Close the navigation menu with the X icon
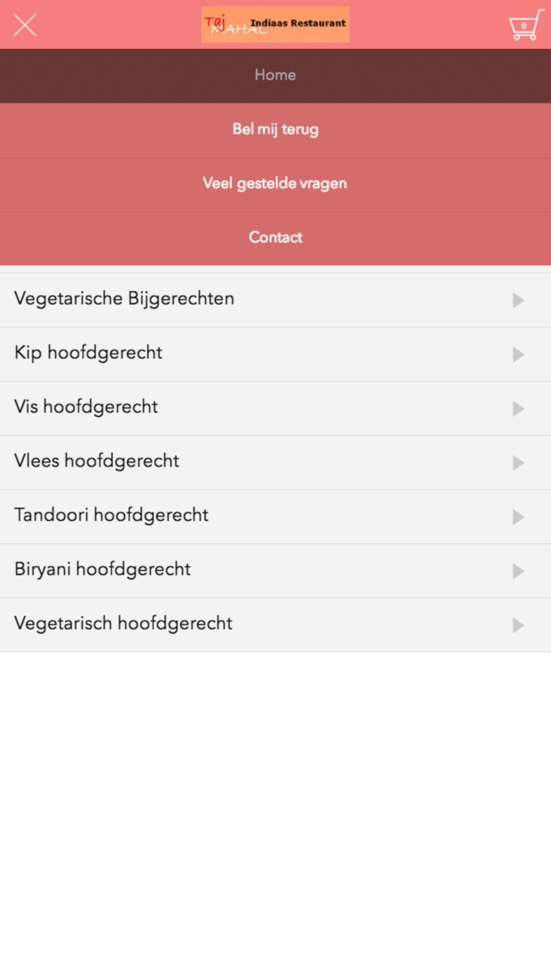The image size is (551, 980). [x=25, y=25]
